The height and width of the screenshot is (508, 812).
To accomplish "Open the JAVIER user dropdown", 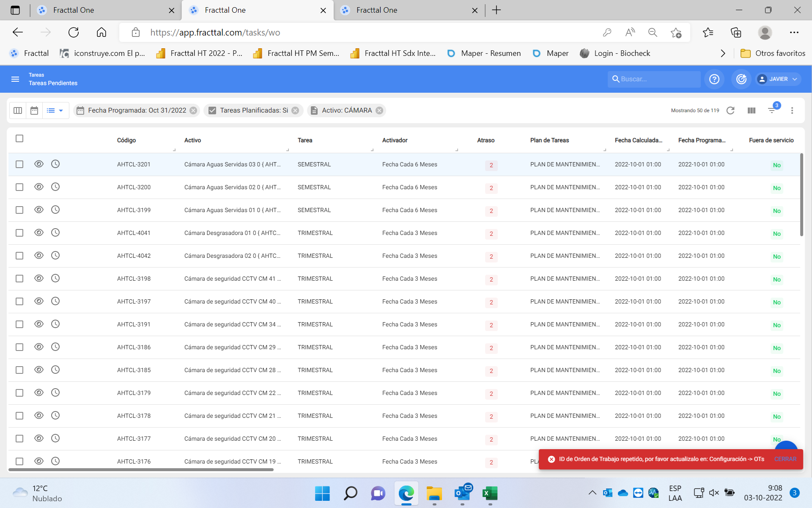I will pyautogui.click(x=778, y=79).
